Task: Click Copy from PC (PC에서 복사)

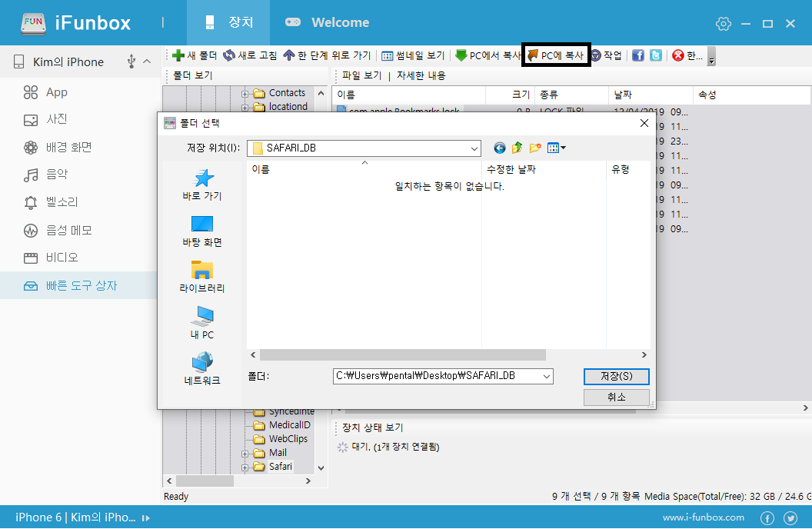Action: [488, 55]
